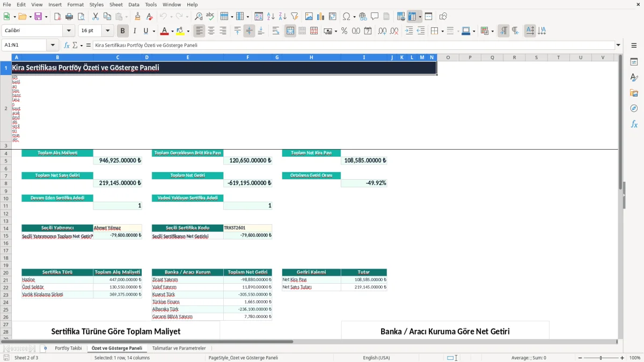Image resolution: width=644 pixels, height=362 pixels.
Task: Toggle Align Left
Action: click(x=200, y=31)
